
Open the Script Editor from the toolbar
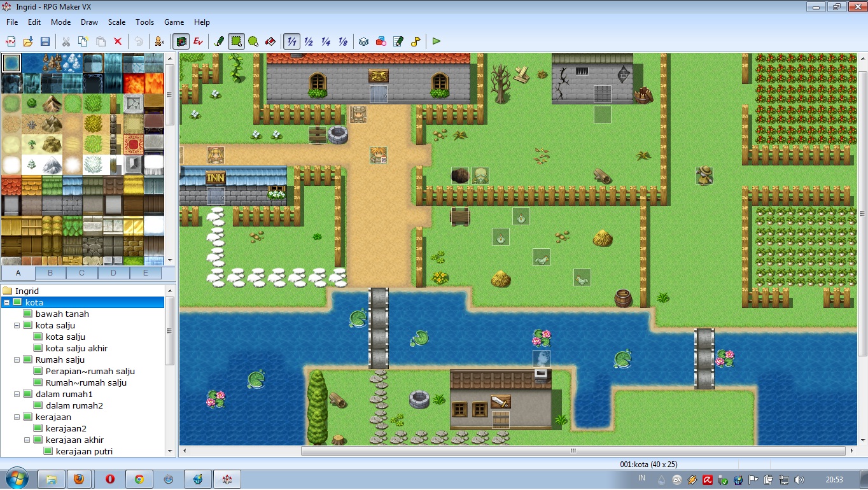[398, 41]
